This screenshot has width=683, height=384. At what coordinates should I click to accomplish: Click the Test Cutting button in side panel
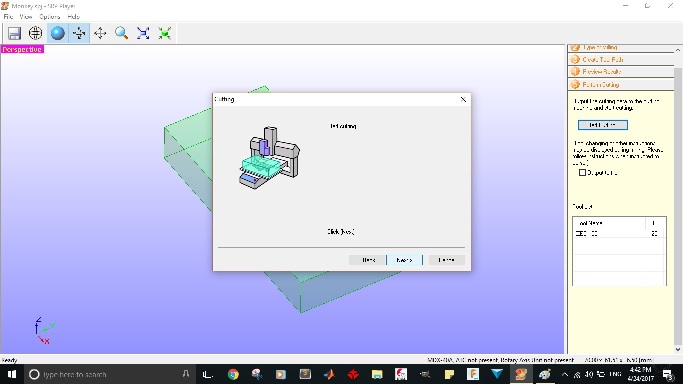click(603, 125)
